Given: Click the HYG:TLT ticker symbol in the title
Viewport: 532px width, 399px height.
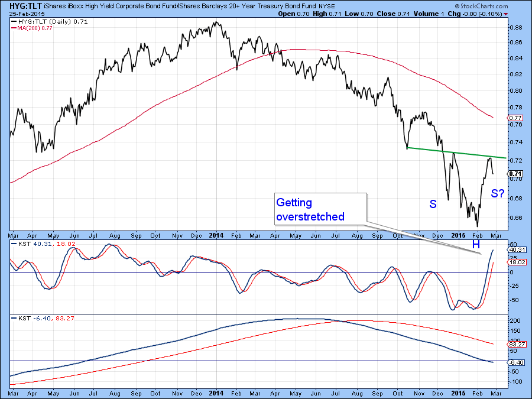Looking at the screenshot, I should point(25,6).
